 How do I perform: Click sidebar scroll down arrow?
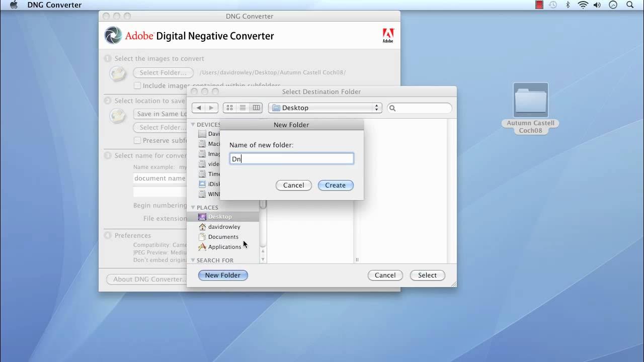pos(263,259)
